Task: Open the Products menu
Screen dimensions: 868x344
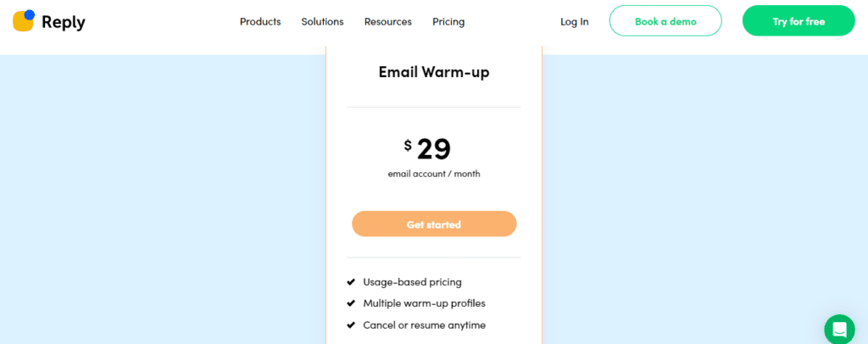Action: click(260, 21)
